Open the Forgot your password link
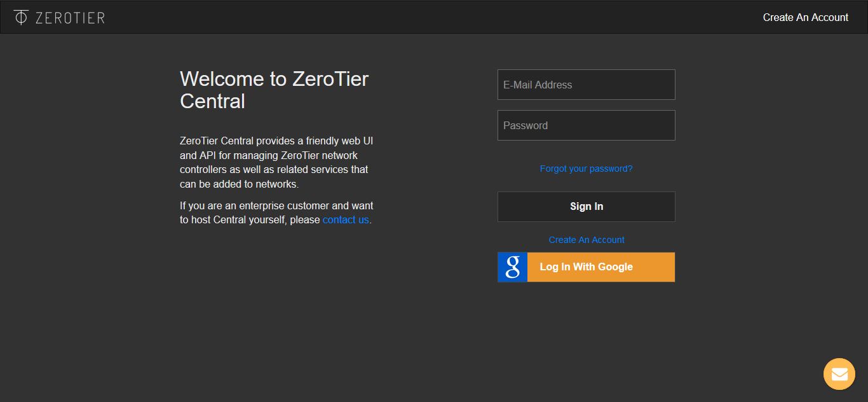868x402 pixels. click(586, 168)
